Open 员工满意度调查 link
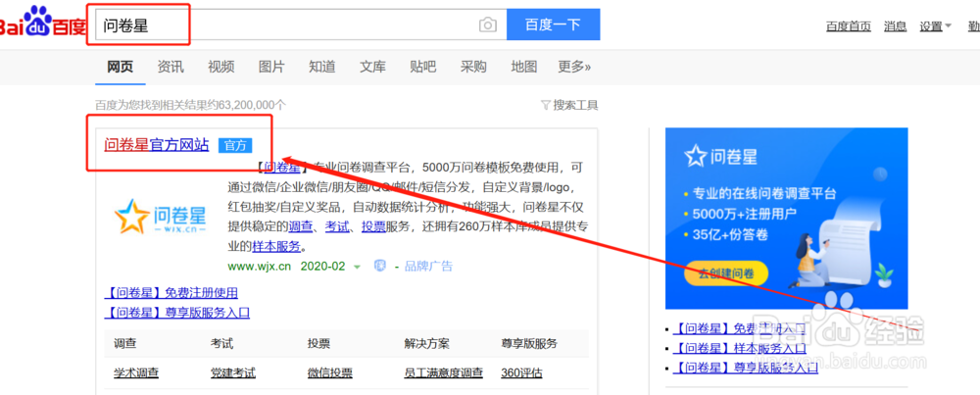980x395 pixels. coord(444,373)
